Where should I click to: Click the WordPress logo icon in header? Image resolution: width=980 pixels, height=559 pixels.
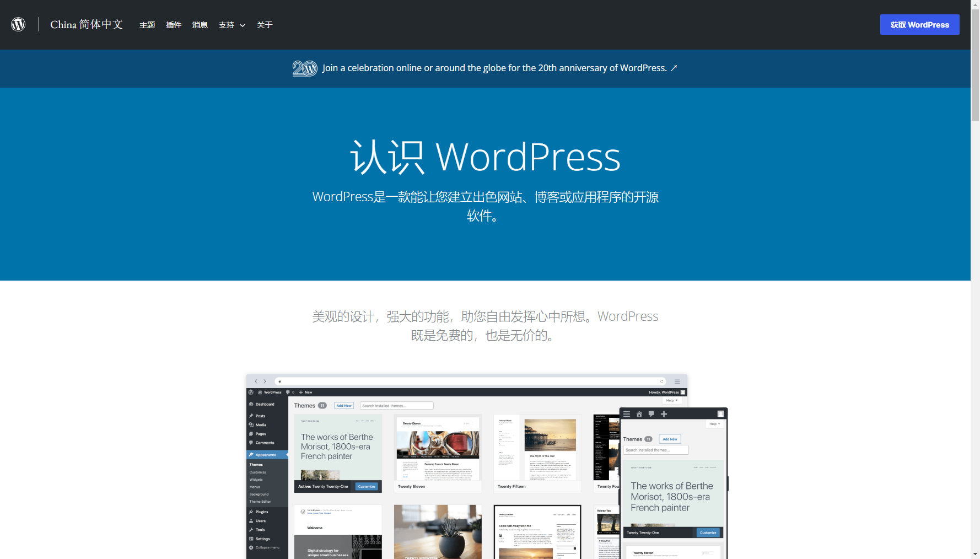click(18, 24)
